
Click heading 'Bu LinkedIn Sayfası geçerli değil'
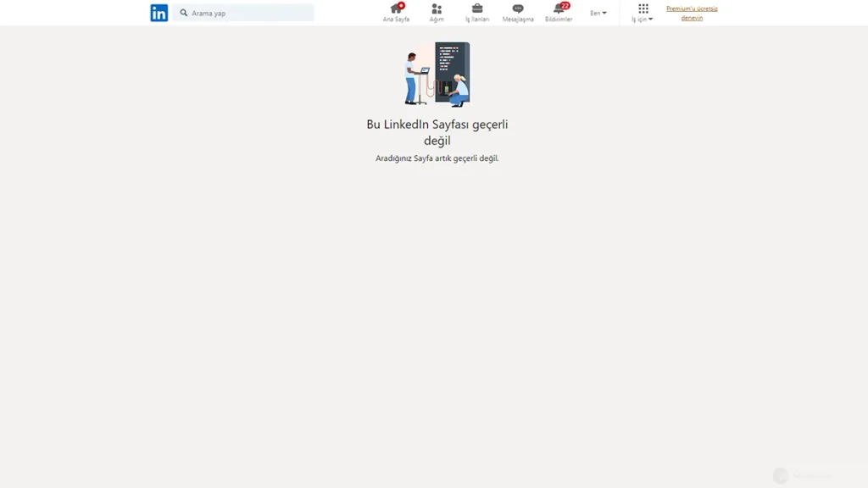437,132
